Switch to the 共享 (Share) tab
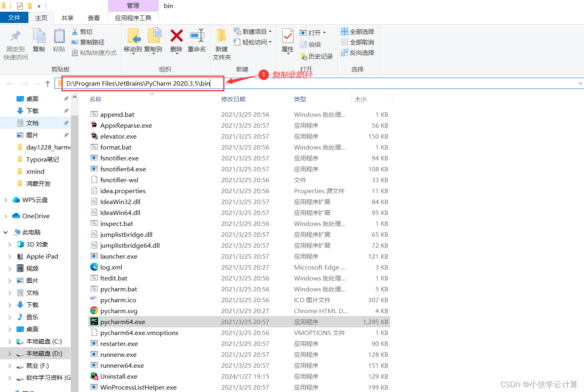The image size is (584, 392). (x=68, y=18)
